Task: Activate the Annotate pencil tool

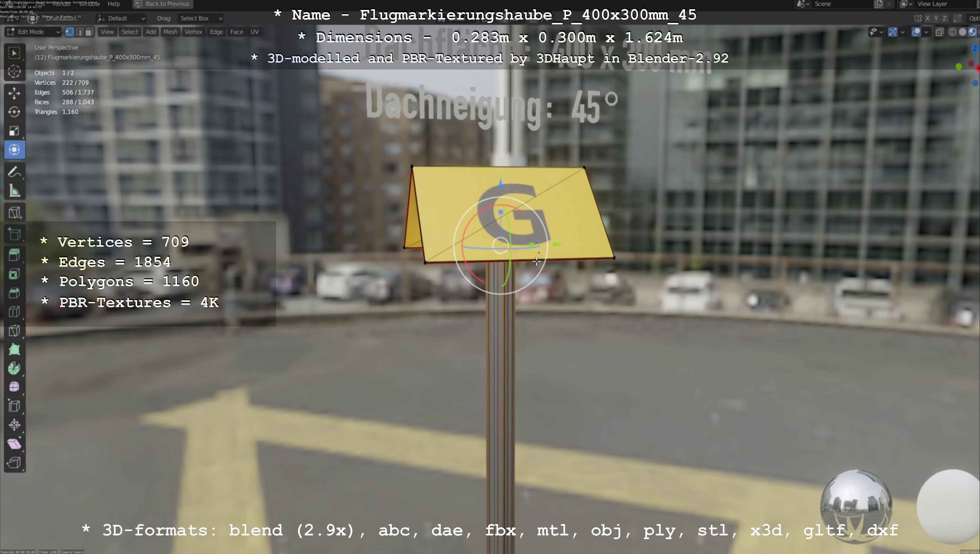Action: click(x=14, y=172)
